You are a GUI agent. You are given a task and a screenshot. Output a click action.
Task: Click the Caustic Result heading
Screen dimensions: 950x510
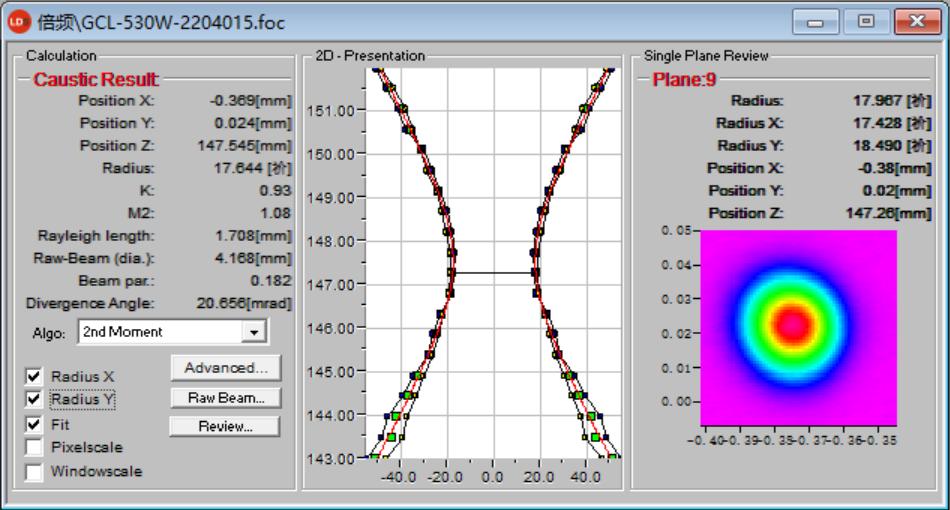click(95, 80)
